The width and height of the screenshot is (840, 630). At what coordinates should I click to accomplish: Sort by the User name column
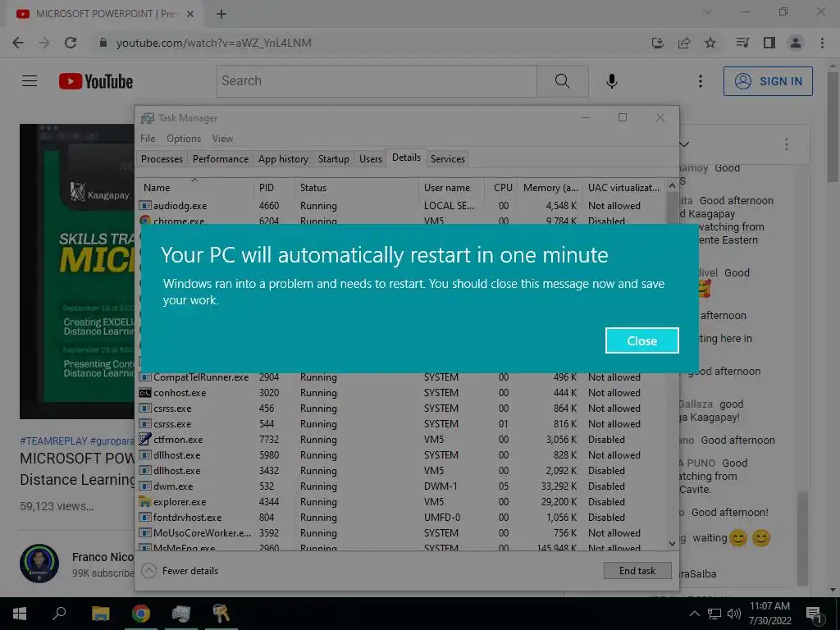(x=451, y=188)
